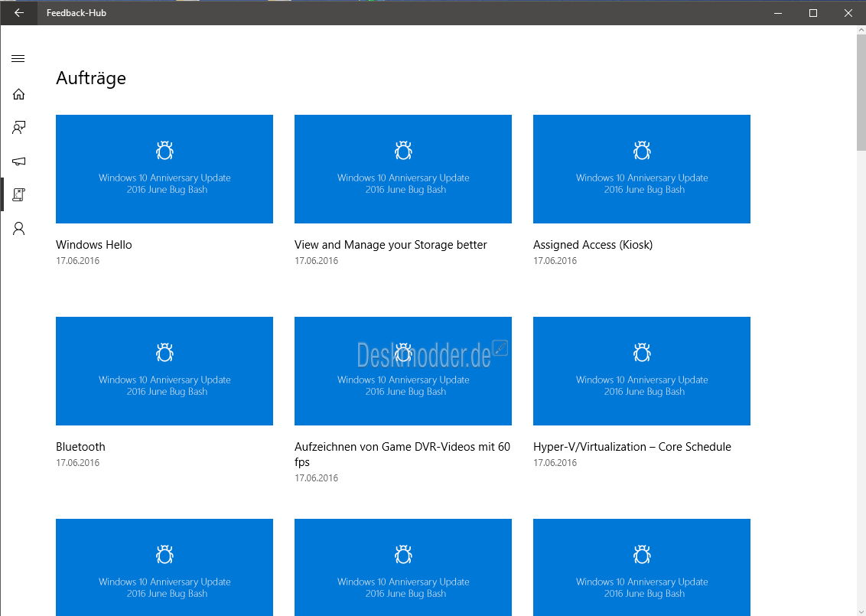Click the 'Assigned Access (Kiosk)' title
The image size is (866, 616).
tap(593, 245)
